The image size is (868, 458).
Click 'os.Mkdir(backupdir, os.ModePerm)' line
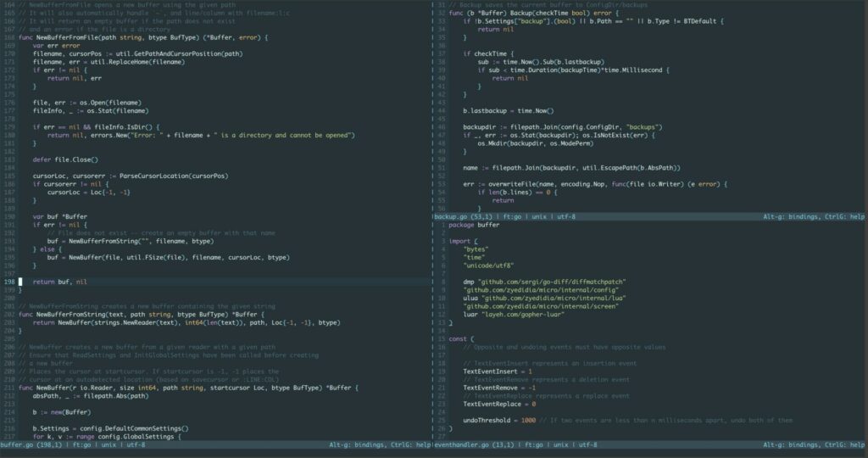point(536,143)
